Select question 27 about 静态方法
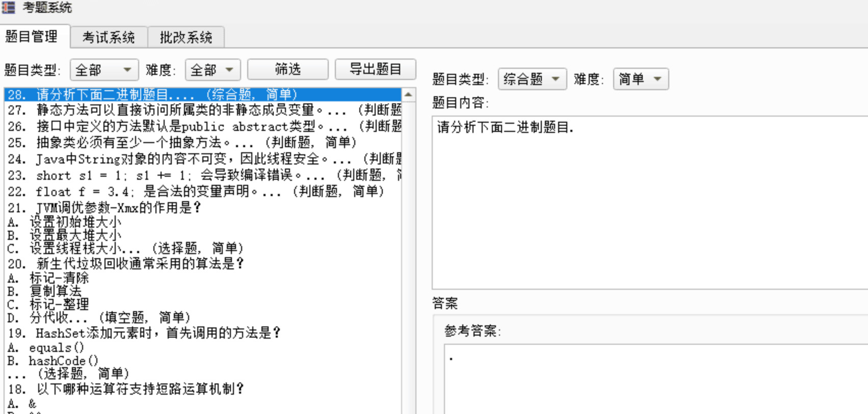The height and width of the screenshot is (414, 868). [x=178, y=110]
